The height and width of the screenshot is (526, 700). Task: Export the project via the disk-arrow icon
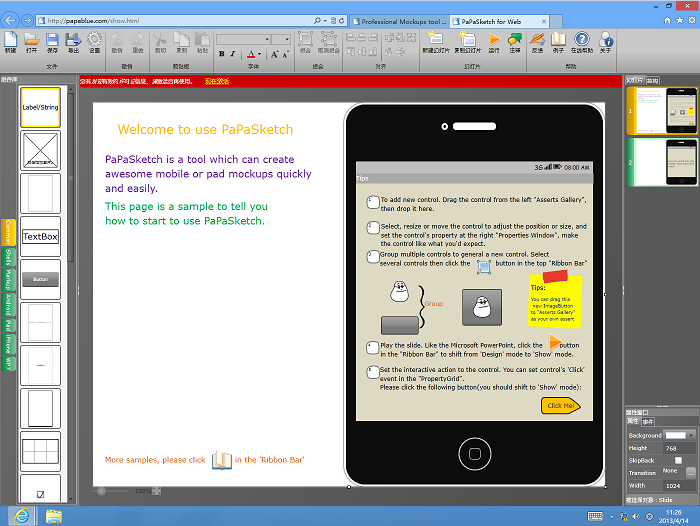(x=73, y=42)
